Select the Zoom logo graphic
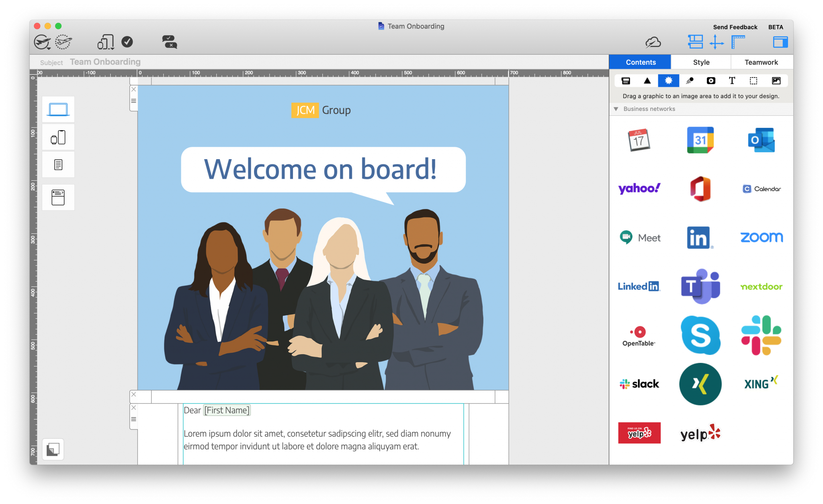This screenshot has width=823, height=504. 761,237
